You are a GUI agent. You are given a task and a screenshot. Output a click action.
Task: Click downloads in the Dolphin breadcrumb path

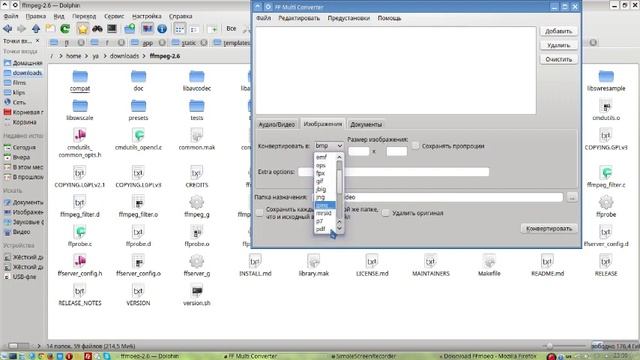124,56
